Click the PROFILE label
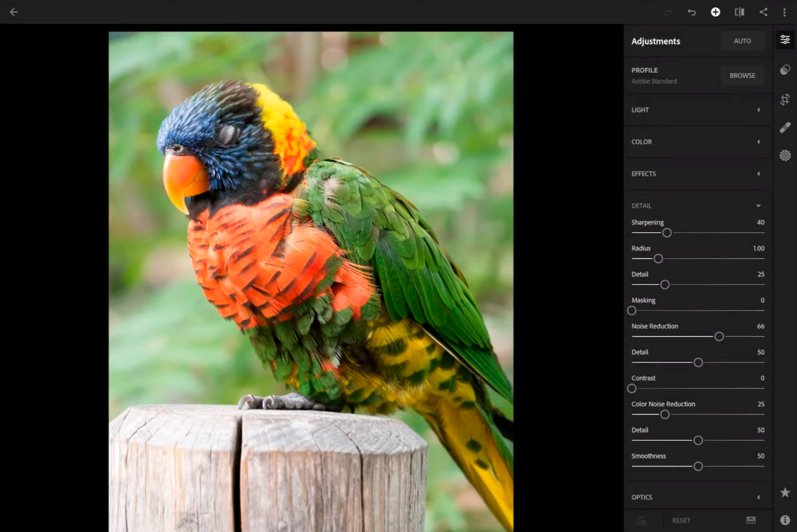Image resolution: width=797 pixels, height=532 pixels. (645, 71)
